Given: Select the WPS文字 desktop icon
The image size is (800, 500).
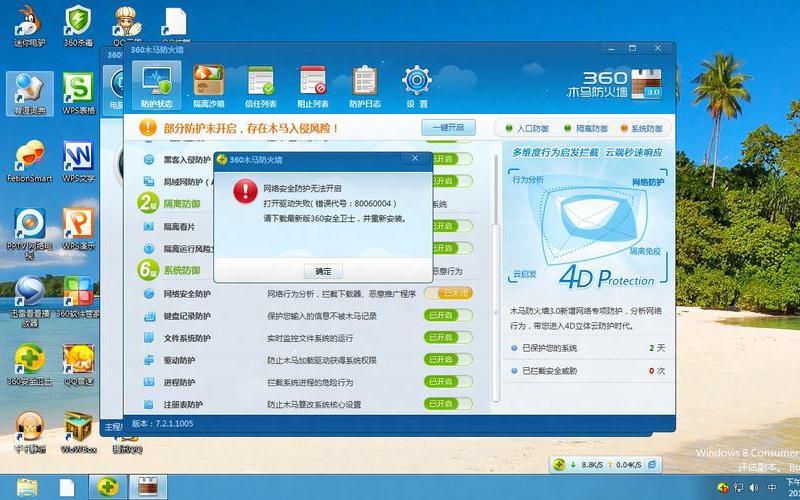Looking at the screenshot, I should click(79, 161).
